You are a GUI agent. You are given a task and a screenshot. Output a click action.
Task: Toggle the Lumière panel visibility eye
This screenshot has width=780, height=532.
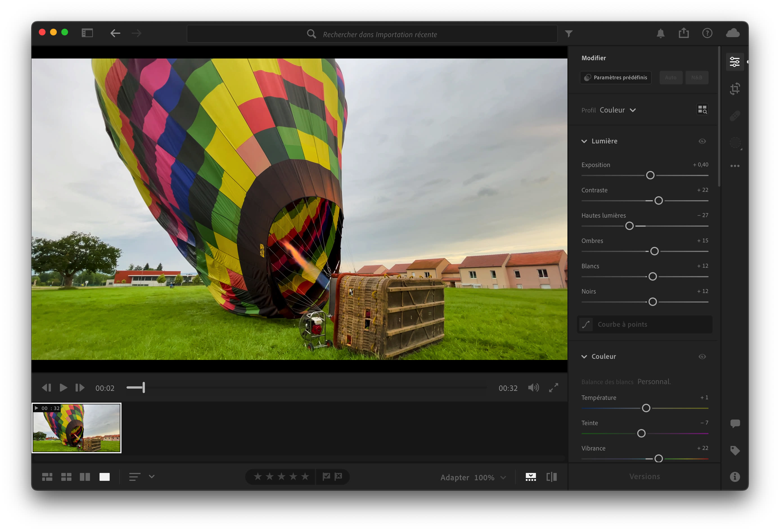(x=702, y=141)
